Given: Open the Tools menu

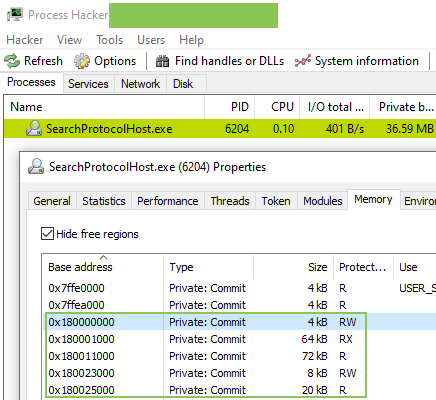Looking at the screenshot, I should pyautogui.click(x=110, y=40).
